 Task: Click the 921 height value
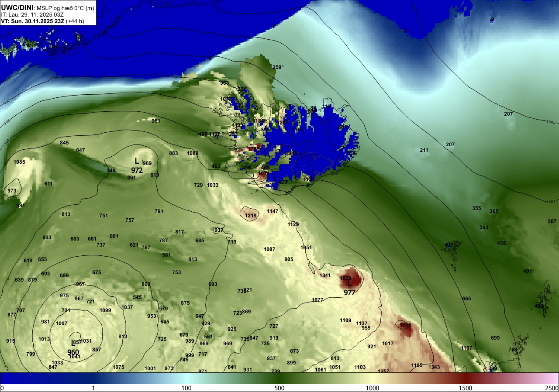pos(372,347)
